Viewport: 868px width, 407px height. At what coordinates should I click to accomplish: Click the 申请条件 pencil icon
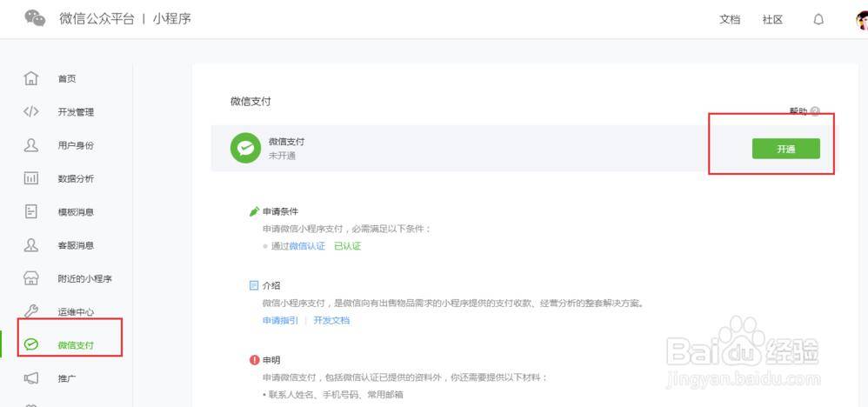[x=254, y=211]
